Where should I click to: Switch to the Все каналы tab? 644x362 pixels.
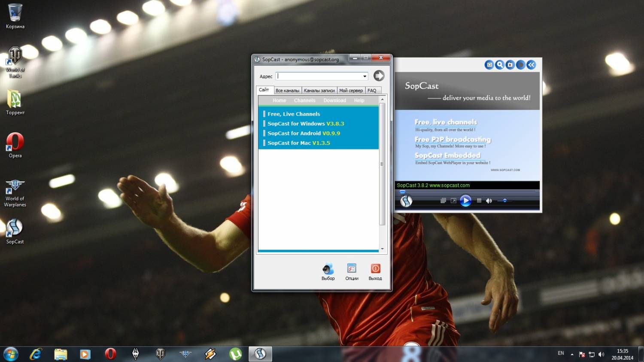pyautogui.click(x=287, y=91)
